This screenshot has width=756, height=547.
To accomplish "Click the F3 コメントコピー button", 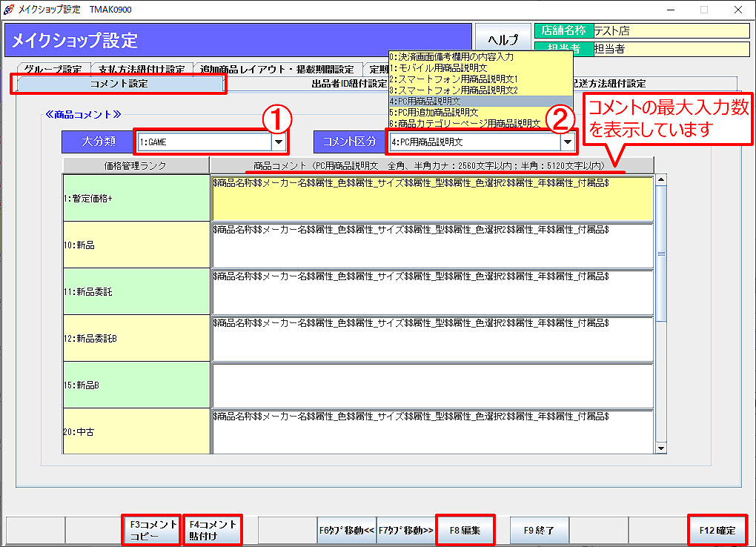I will (x=151, y=530).
